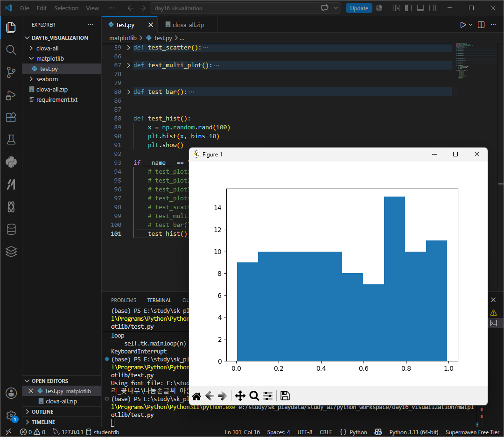Click the day16_visualization command search box

233,8
